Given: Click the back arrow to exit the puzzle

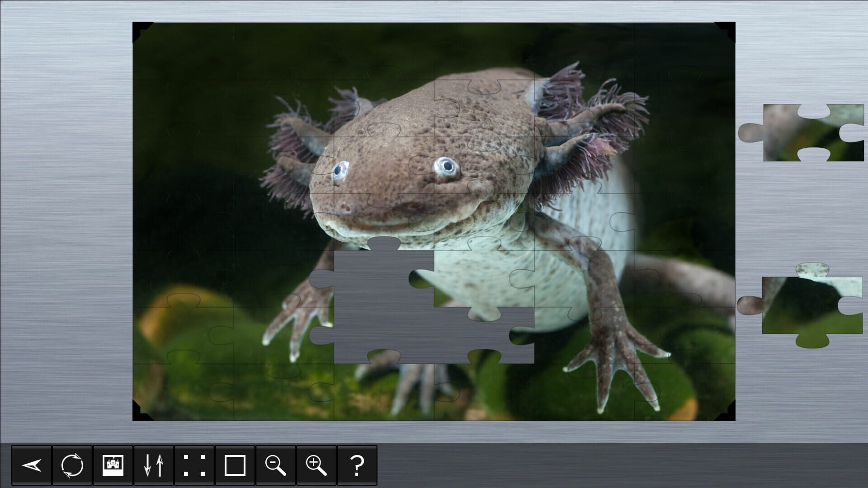Looking at the screenshot, I should (x=32, y=466).
